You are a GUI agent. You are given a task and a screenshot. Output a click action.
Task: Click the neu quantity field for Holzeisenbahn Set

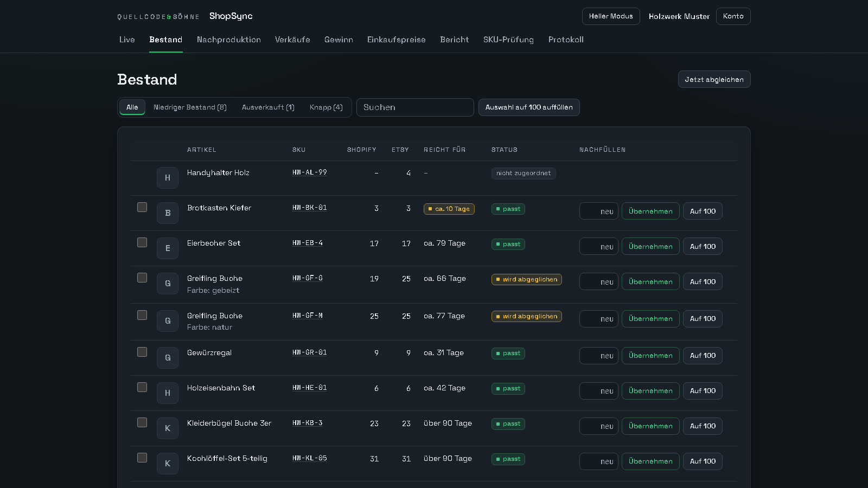pyautogui.click(x=599, y=391)
